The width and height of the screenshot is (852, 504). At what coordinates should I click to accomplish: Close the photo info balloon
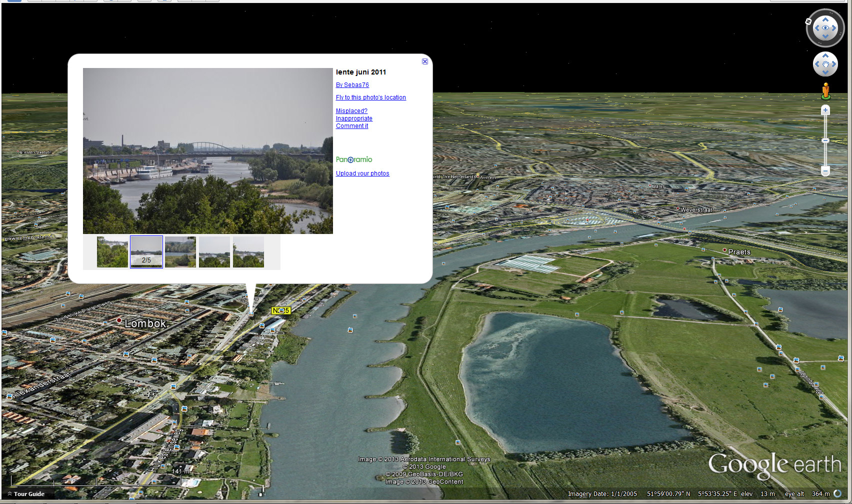point(425,61)
